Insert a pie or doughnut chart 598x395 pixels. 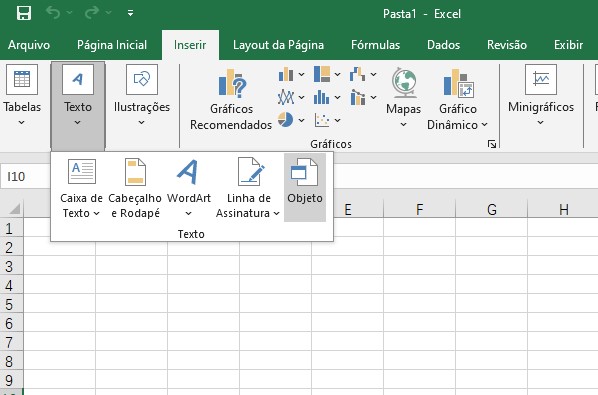pos(285,120)
